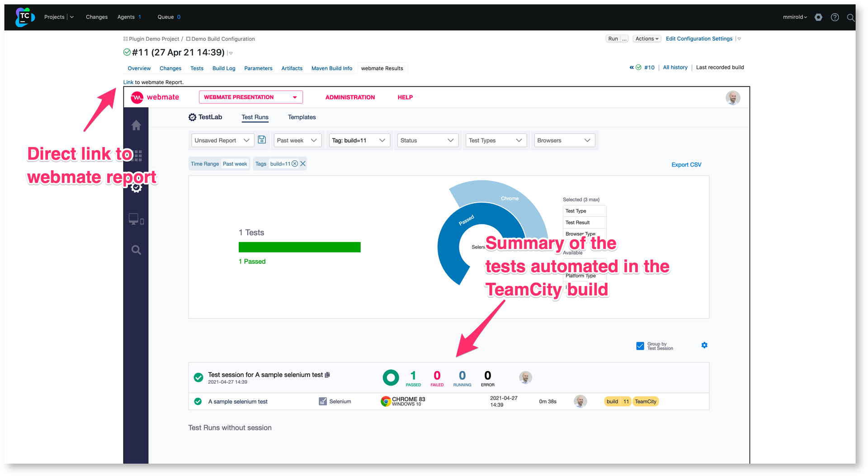Screen dimensions: 868x476
Task: Switch to the Changes build tab
Action: [170, 68]
